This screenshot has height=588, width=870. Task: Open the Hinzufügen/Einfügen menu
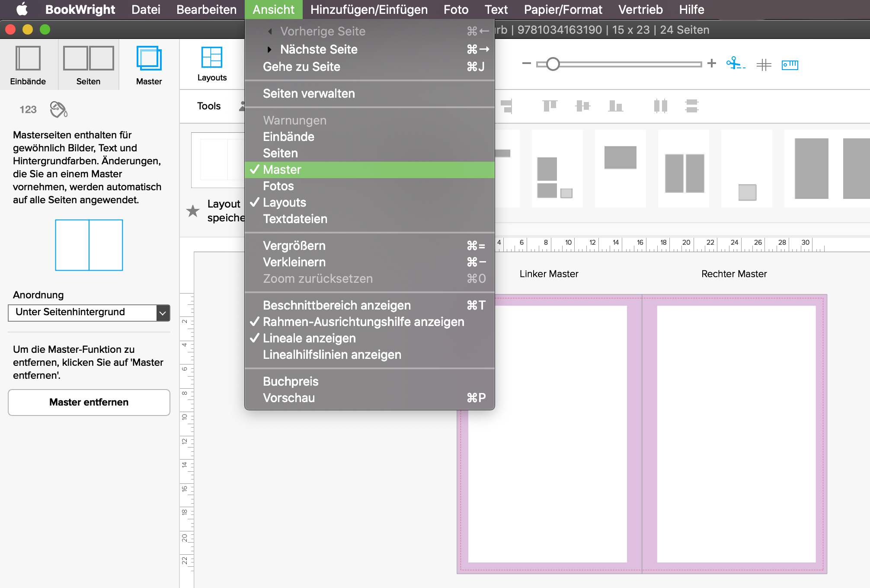pos(369,10)
